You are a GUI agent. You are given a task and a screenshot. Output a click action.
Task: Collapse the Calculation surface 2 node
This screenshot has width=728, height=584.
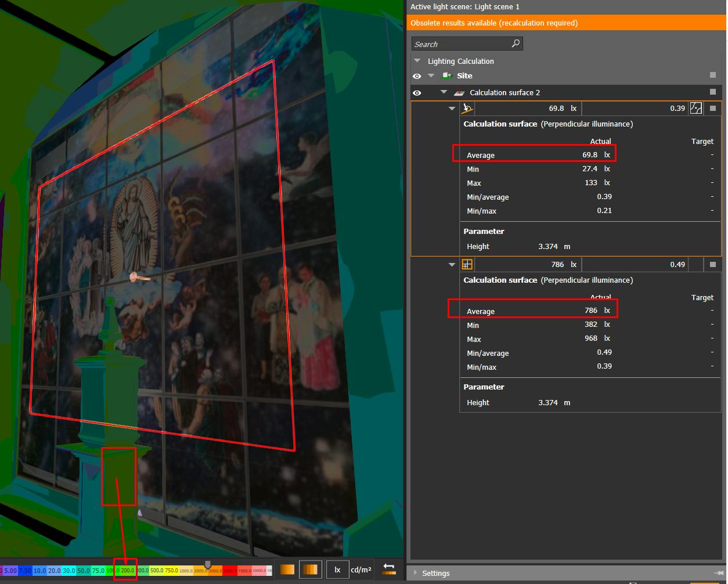point(444,92)
